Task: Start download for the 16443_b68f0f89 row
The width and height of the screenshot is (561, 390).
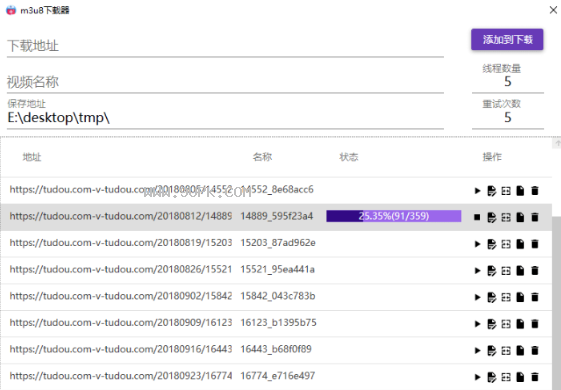Action: (477, 351)
